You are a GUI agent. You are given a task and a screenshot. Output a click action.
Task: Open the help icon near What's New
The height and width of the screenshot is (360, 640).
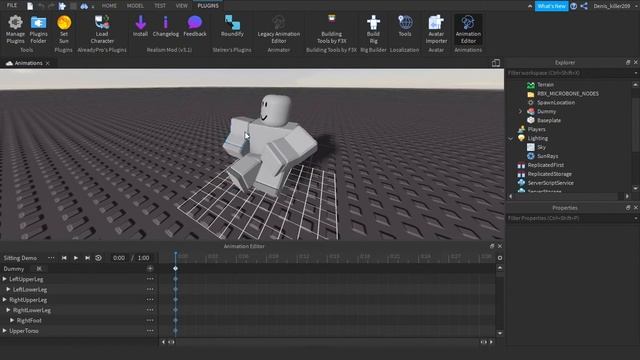click(x=573, y=6)
